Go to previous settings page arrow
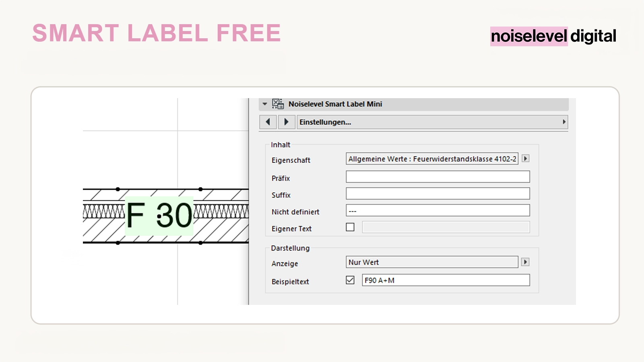Viewport: 644px width, 362px height. pyautogui.click(x=268, y=122)
